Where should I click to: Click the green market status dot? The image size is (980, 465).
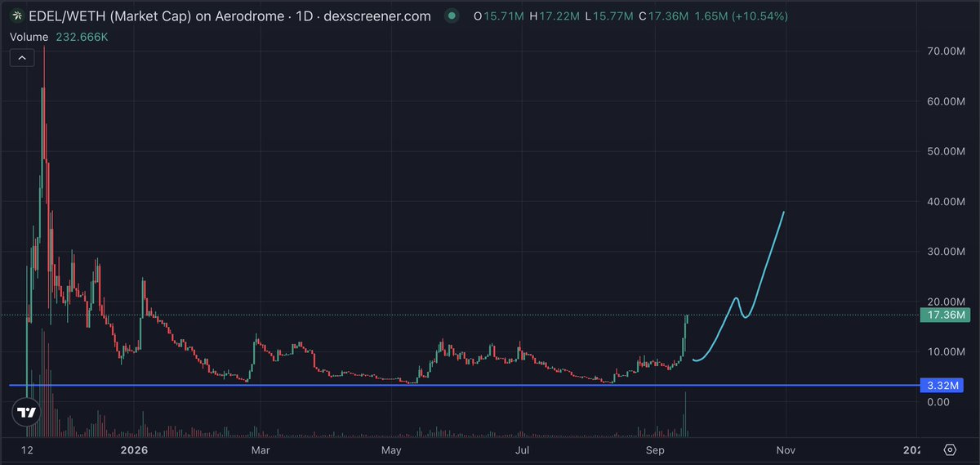tap(451, 16)
